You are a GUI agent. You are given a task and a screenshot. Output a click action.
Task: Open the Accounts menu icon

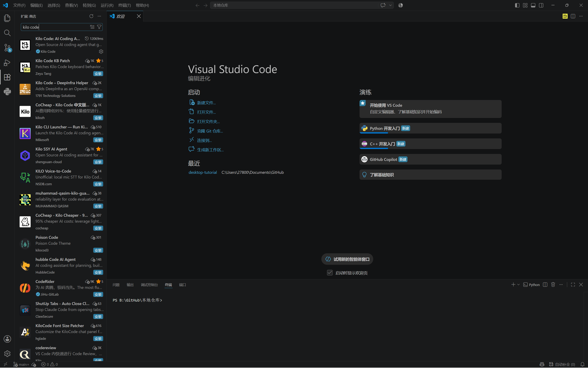point(7,339)
